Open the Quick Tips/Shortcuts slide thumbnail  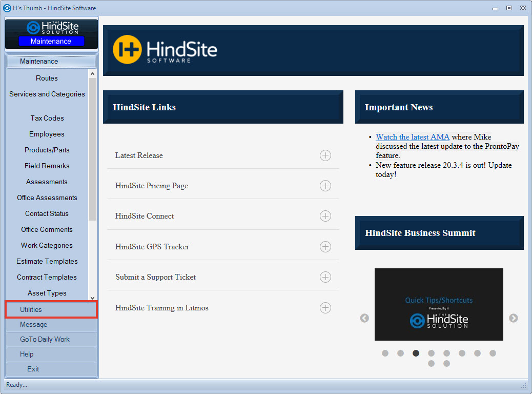(439, 304)
